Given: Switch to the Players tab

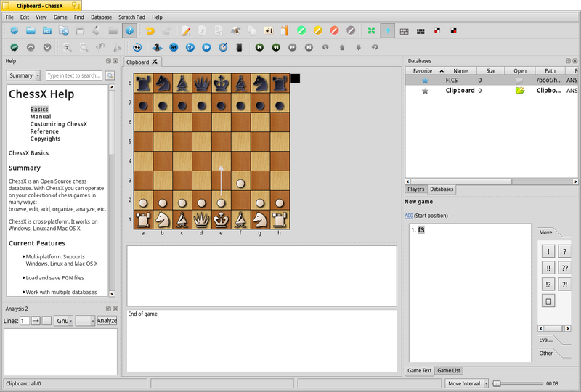Looking at the screenshot, I should tap(415, 189).
